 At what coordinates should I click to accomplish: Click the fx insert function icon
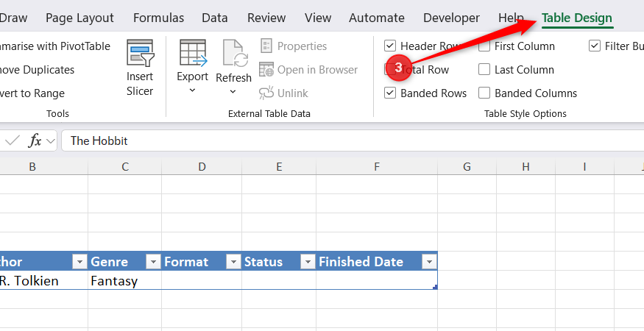tap(35, 141)
